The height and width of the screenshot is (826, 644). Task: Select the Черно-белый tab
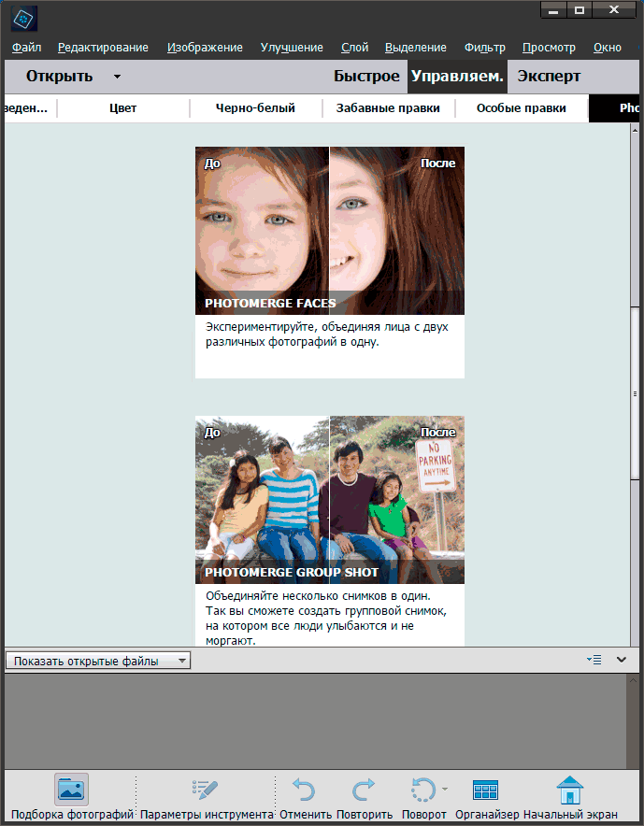(x=255, y=108)
